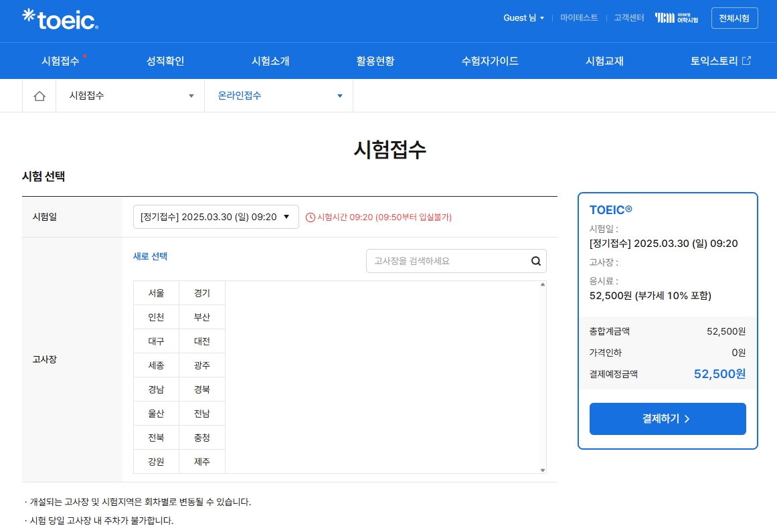This screenshot has width=777, height=532.
Task: Click the home icon in the breadcrumb
Action: pyautogui.click(x=39, y=95)
